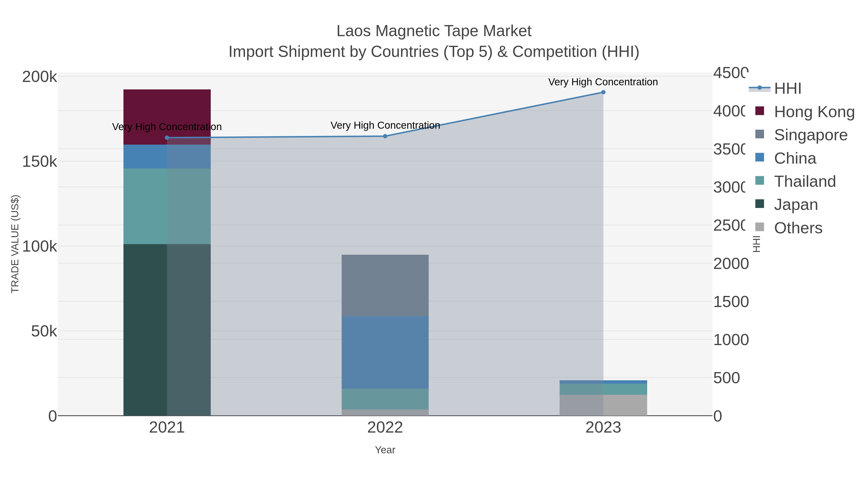Click the Others bar segment in 2023
The height and width of the screenshot is (488, 868).
tap(603, 405)
